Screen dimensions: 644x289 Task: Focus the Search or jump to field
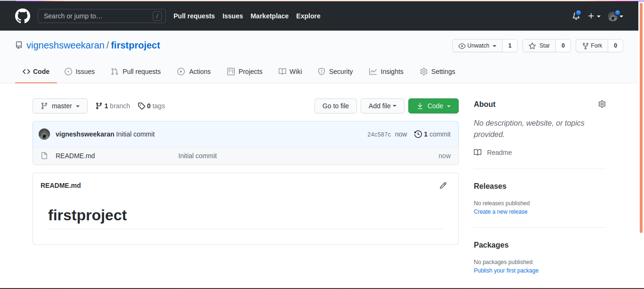[x=102, y=16]
